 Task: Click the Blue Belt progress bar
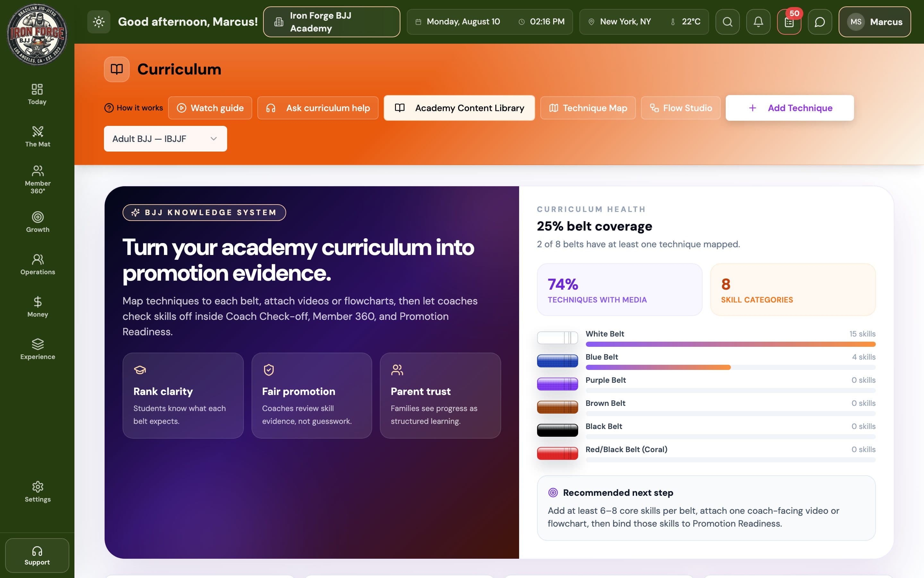point(731,367)
